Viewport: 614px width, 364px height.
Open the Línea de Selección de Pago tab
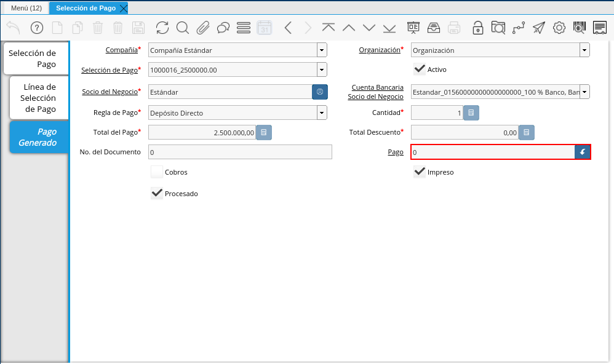(39, 98)
